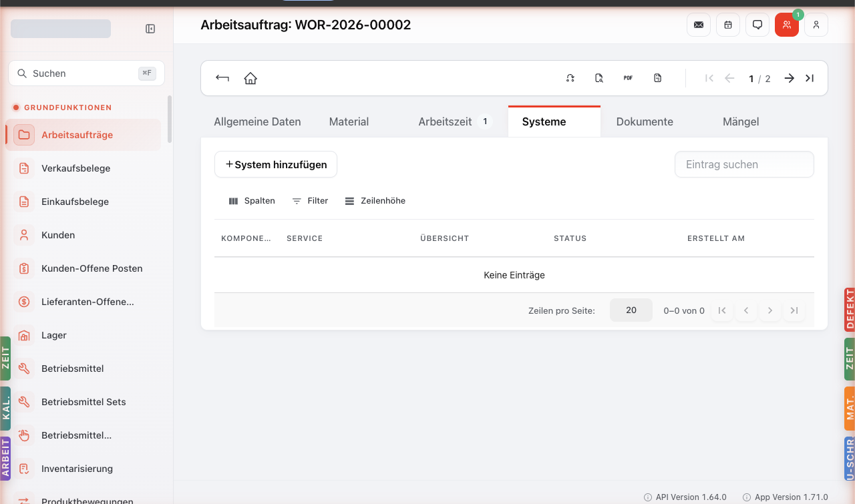Open the KAL. side tab on left
Viewport: 855px width, 504px height.
(5, 409)
